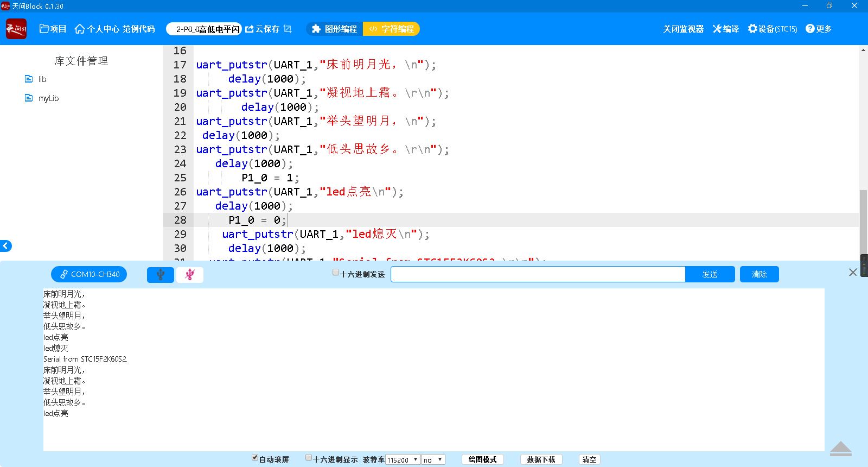Edit the project name field 2-P0_0高低电平闪
The image size is (868, 467).
pos(204,29)
